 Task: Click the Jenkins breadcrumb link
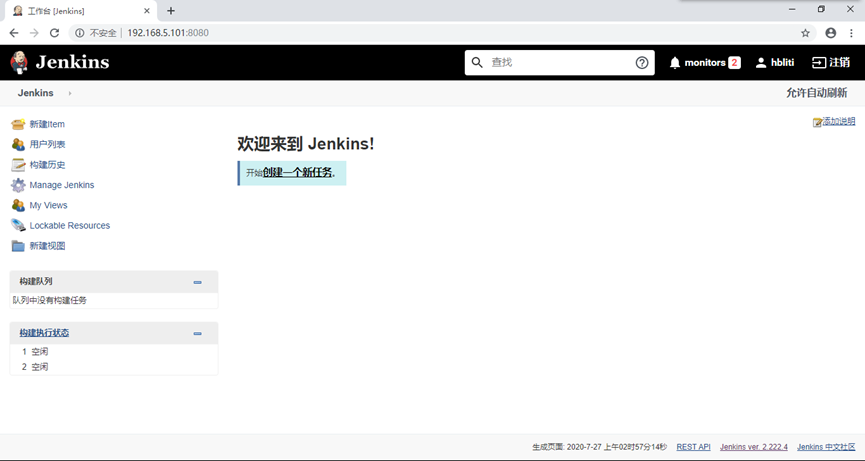click(x=35, y=93)
